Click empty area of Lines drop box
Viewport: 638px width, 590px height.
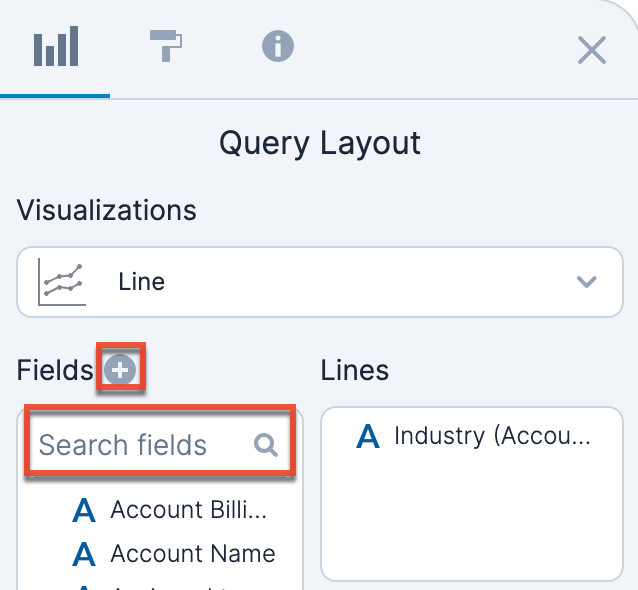tap(470, 520)
